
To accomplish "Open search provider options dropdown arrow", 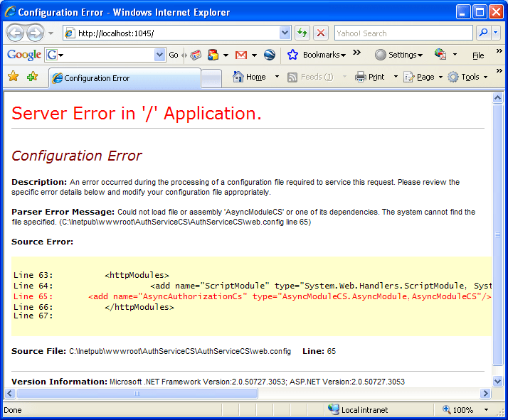I will (496, 33).
